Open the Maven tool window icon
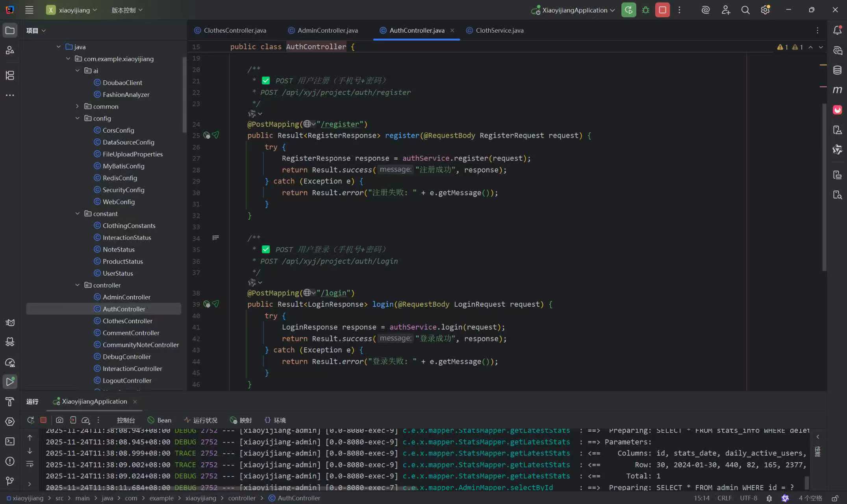 (x=837, y=90)
